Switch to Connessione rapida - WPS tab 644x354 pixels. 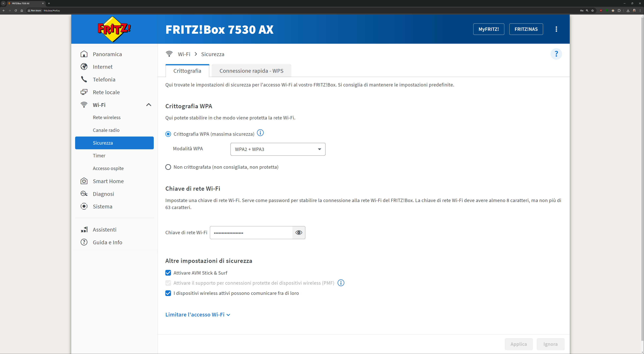pyautogui.click(x=251, y=71)
